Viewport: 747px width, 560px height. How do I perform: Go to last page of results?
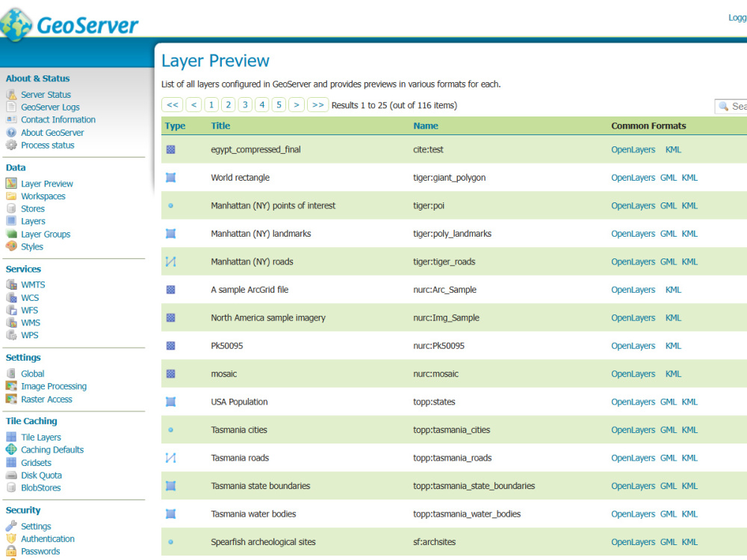point(317,105)
